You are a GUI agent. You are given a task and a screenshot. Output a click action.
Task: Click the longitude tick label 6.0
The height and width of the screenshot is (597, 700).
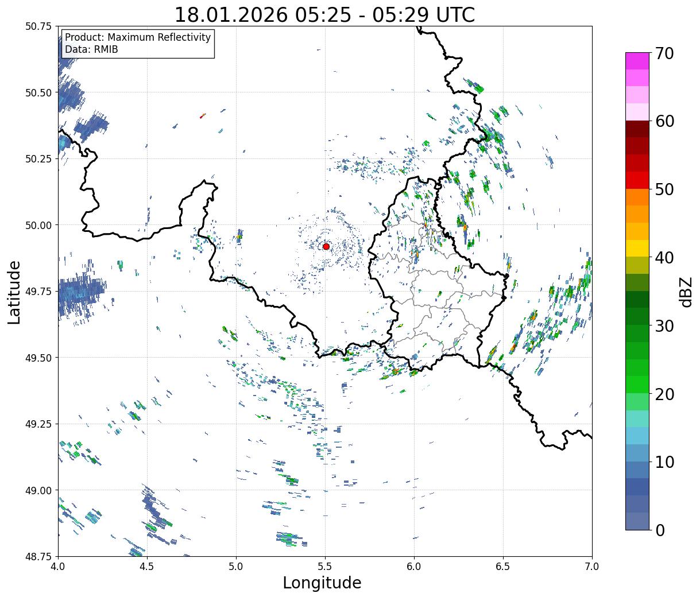414,567
